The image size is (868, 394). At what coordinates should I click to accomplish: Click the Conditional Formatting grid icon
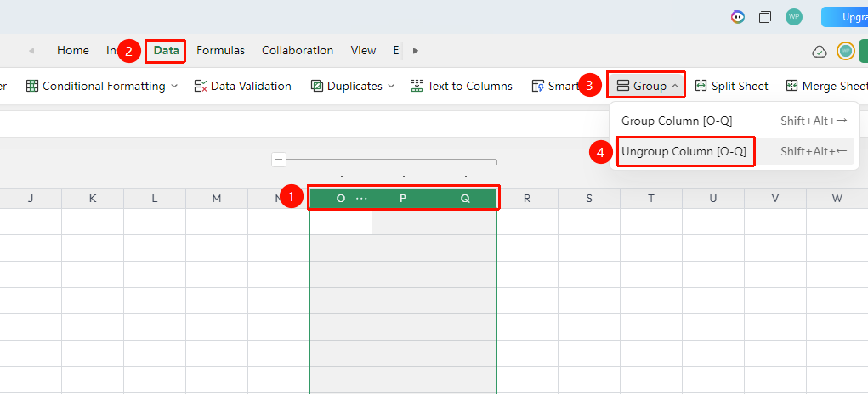tap(32, 86)
